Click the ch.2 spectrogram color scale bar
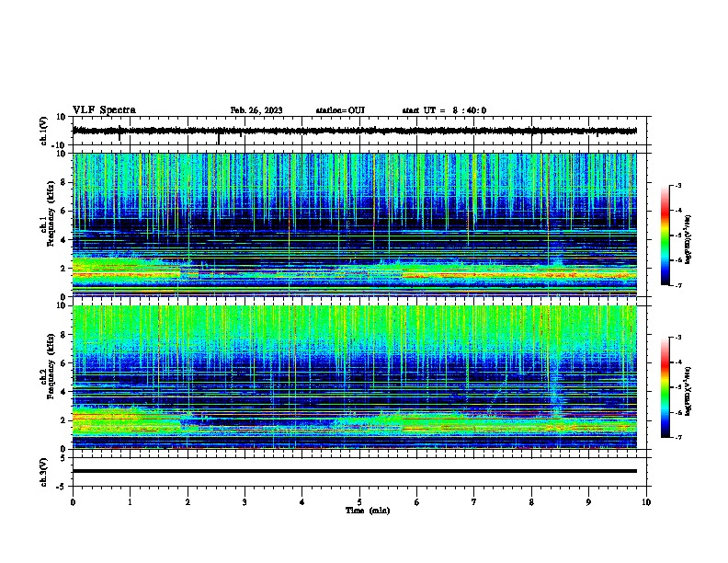Image resolution: width=728 pixels, height=563 pixels. pyautogui.click(x=665, y=387)
